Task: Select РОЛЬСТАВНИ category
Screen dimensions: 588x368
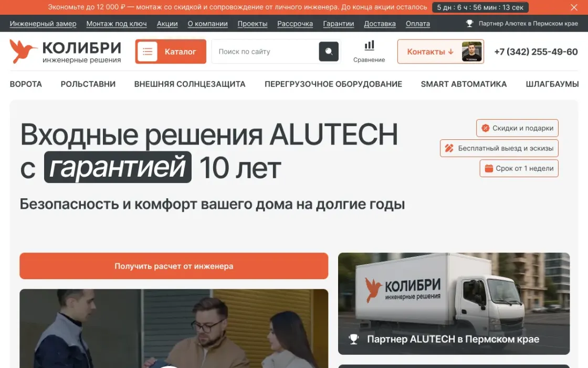Action: pos(88,84)
